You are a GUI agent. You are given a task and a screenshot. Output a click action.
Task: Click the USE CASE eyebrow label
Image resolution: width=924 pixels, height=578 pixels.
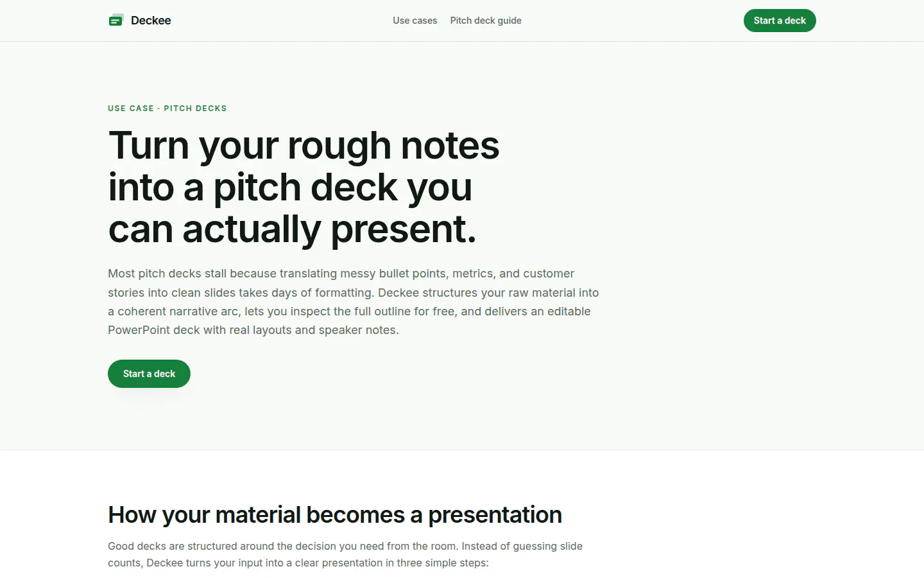click(131, 109)
